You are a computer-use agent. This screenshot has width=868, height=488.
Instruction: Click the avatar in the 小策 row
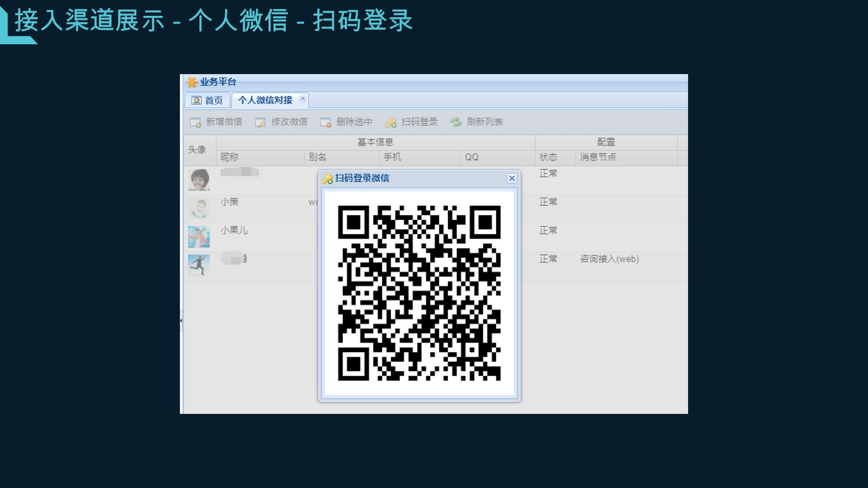(199, 208)
